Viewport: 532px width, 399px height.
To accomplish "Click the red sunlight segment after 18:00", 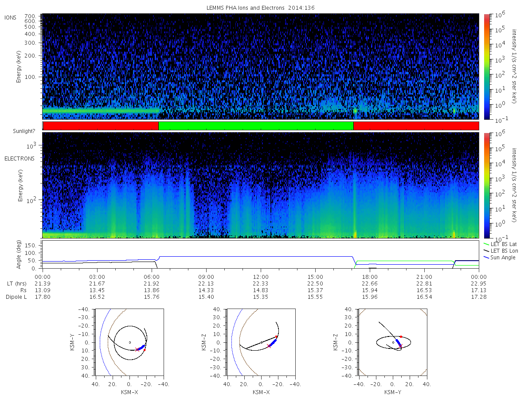I will (x=416, y=126).
